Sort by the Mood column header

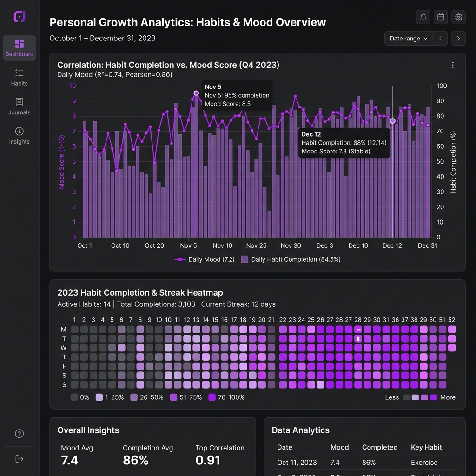tap(339, 447)
